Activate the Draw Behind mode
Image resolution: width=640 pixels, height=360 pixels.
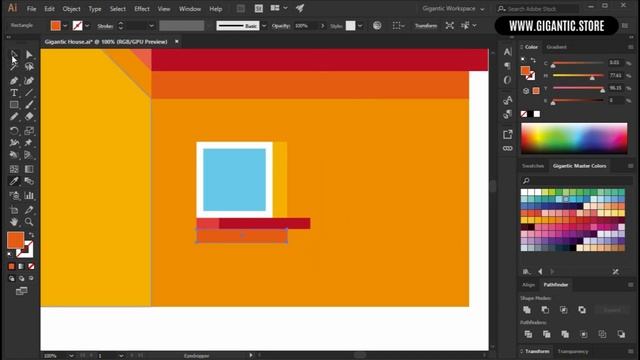(21, 278)
